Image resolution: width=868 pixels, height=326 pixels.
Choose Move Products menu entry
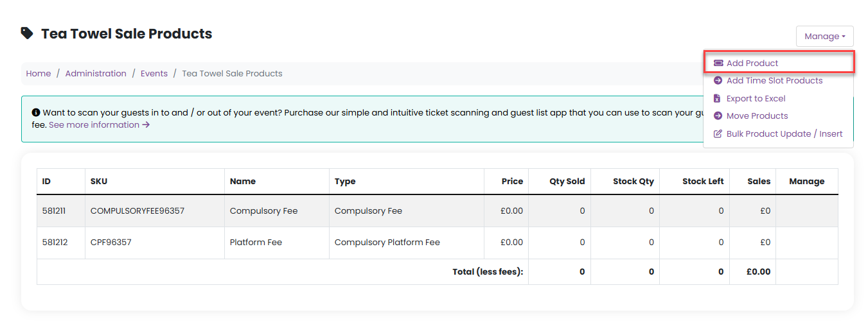point(757,116)
